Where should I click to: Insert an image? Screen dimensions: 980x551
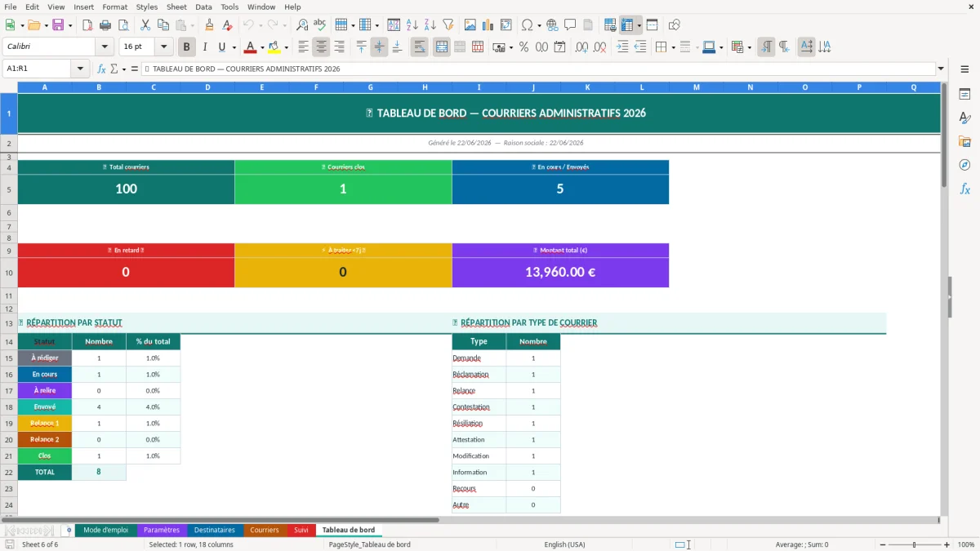coord(471,25)
